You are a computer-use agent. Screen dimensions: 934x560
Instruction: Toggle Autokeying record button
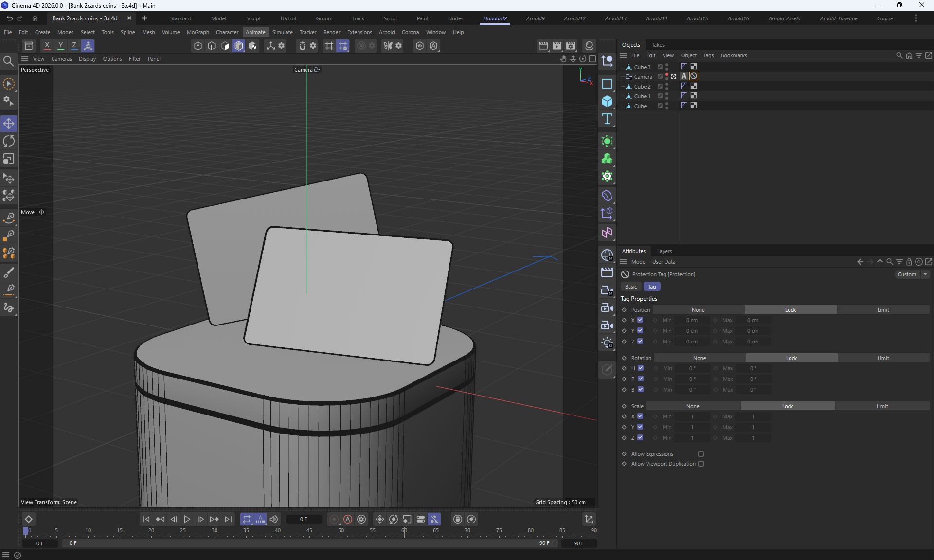(x=347, y=519)
